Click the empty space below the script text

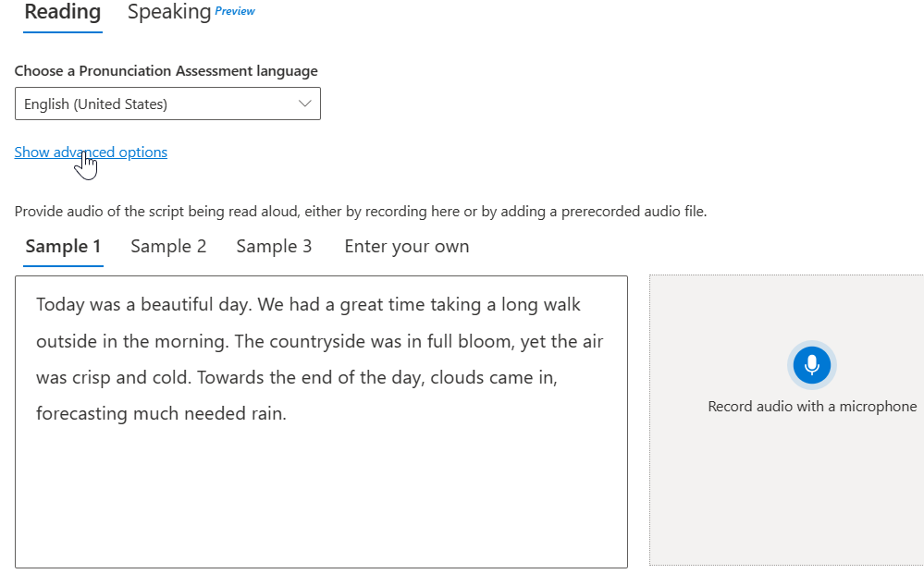pos(320,499)
